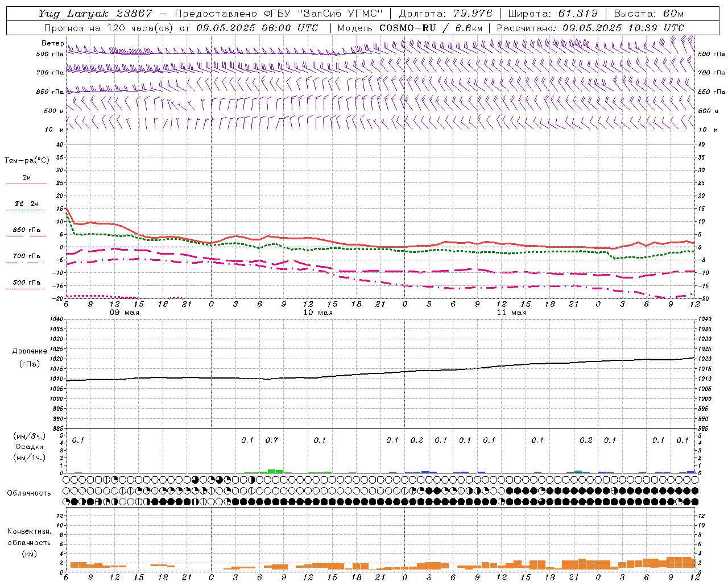The height and width of the screenshot is (582, 728).
Task: Click the Td 2м dew point legend entry
Action: click(x=26, y=203)
